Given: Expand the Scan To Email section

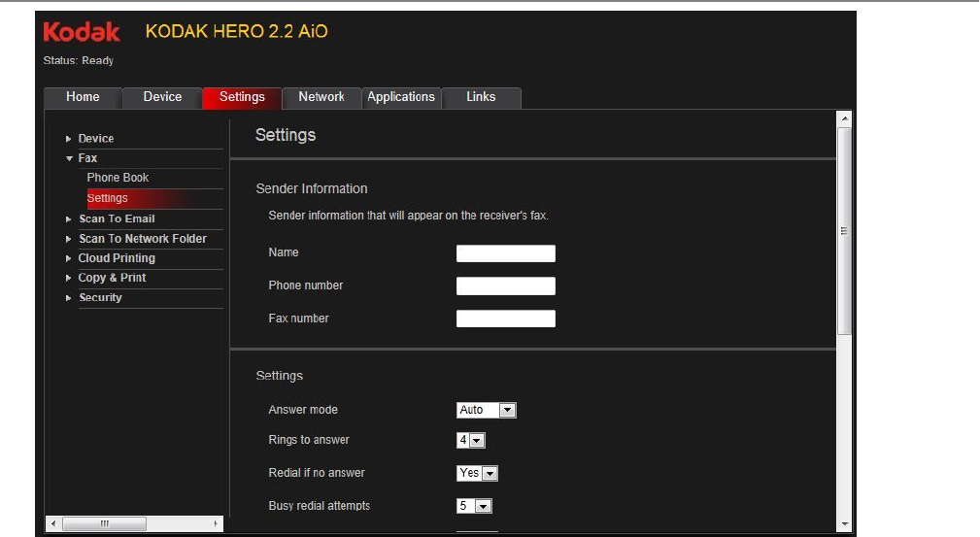Looking at the screenshot, I should pos(69,219).
